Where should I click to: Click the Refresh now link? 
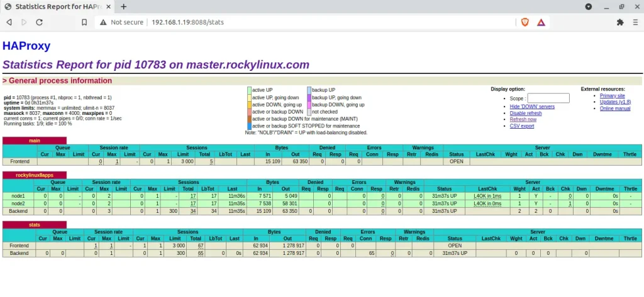point(523,119)
